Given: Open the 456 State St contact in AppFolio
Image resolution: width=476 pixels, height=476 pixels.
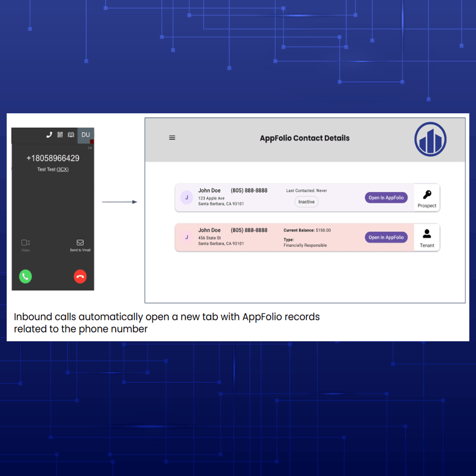Looking at the screenshot, I should pos(386,238).
